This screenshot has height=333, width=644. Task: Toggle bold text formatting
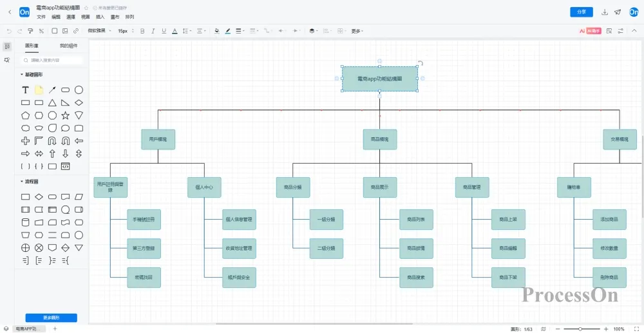pos(141,30)
